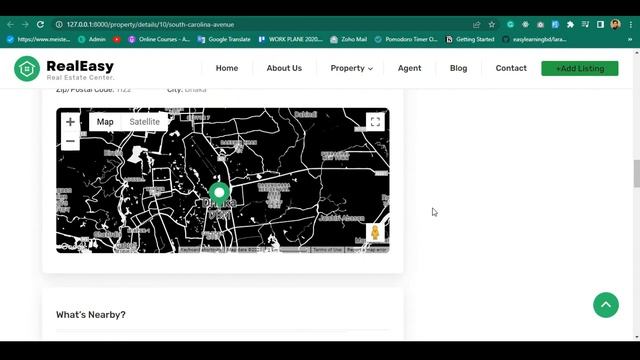Viewport: 640px width, 360px height.
Task: Open the Chrome profile avatar
Action: click(x=616, y=24)
